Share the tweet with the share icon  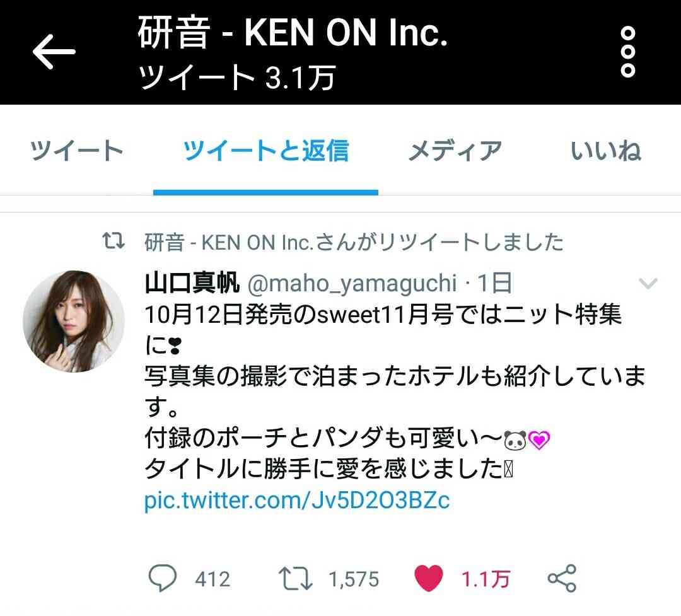[562, 578]
